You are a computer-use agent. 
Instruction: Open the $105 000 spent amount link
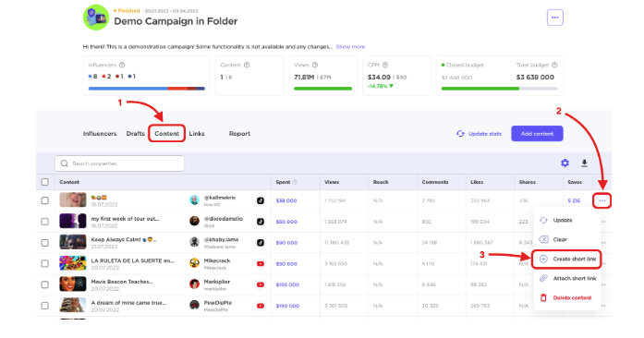[x=287, y=284]
